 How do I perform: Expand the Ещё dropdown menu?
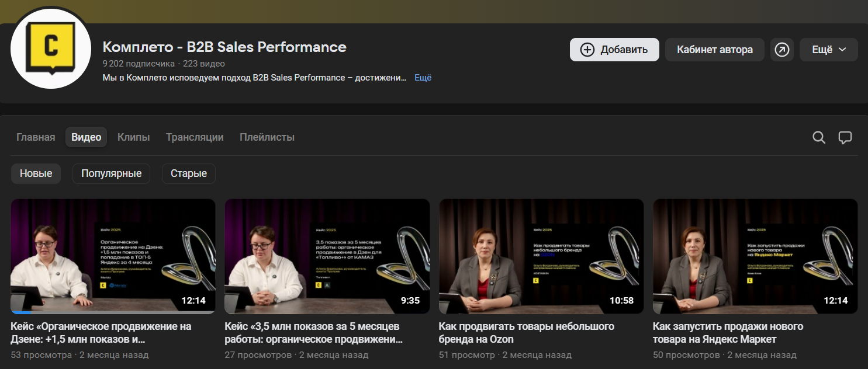pos(828,50)
